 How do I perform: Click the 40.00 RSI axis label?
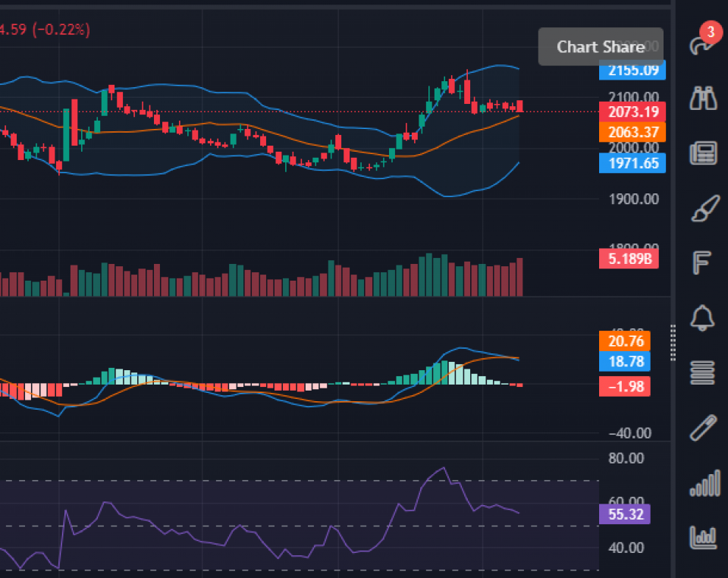pyautogui.click(x=626, y=548)
